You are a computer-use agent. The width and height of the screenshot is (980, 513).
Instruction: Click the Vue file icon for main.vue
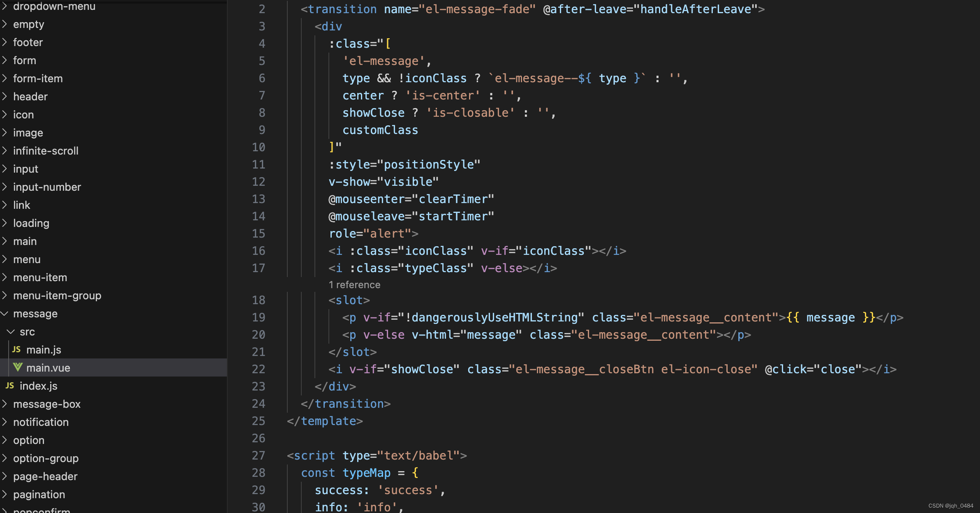tap(18, 368)
